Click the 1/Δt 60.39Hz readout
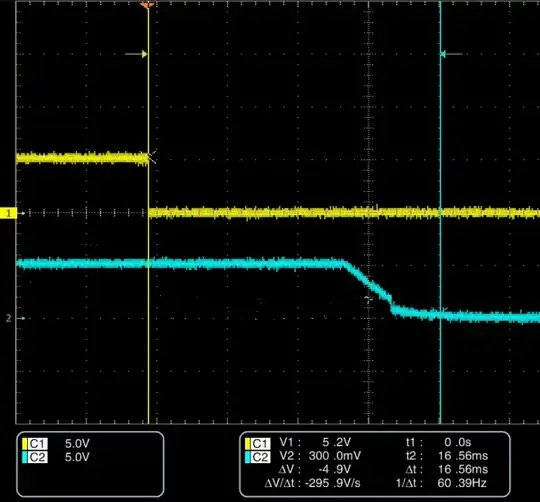The width and height of the screenshot is (540, 502). (x=442, y=483)
